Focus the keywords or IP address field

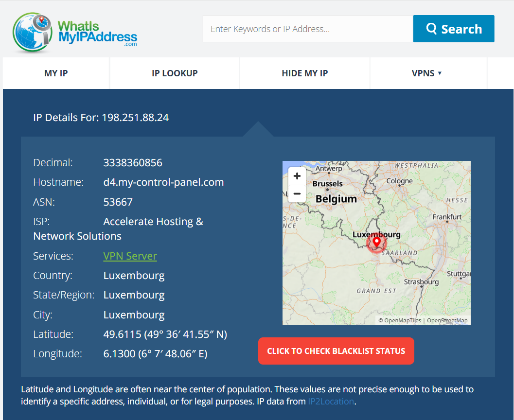tap(308, 29)
